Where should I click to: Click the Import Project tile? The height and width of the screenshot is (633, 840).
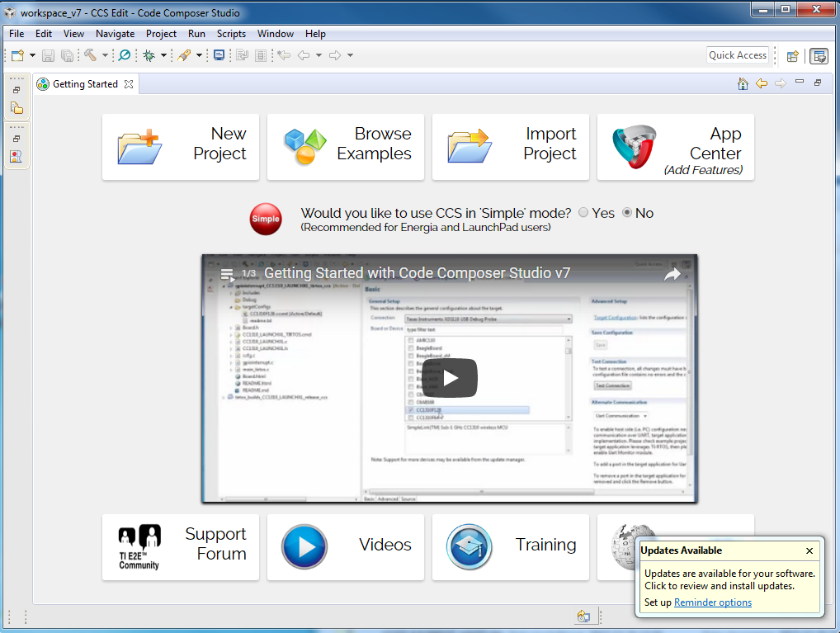pyautogui.click(x=511, y=146)
